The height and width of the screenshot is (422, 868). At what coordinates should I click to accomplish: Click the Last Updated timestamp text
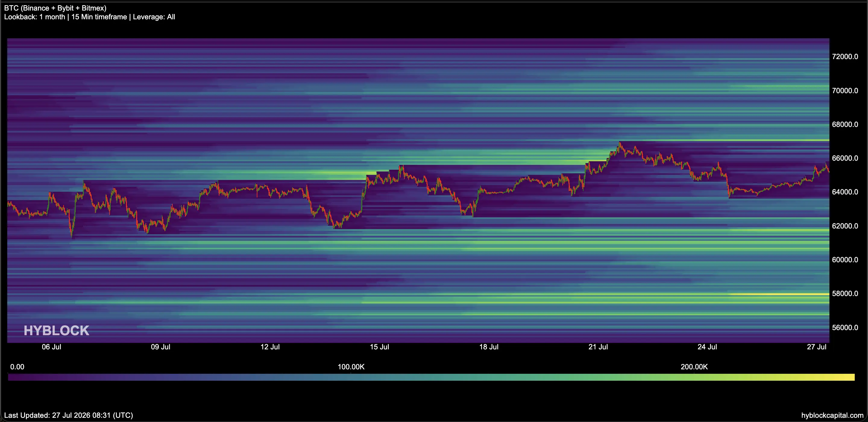[69, 415]
